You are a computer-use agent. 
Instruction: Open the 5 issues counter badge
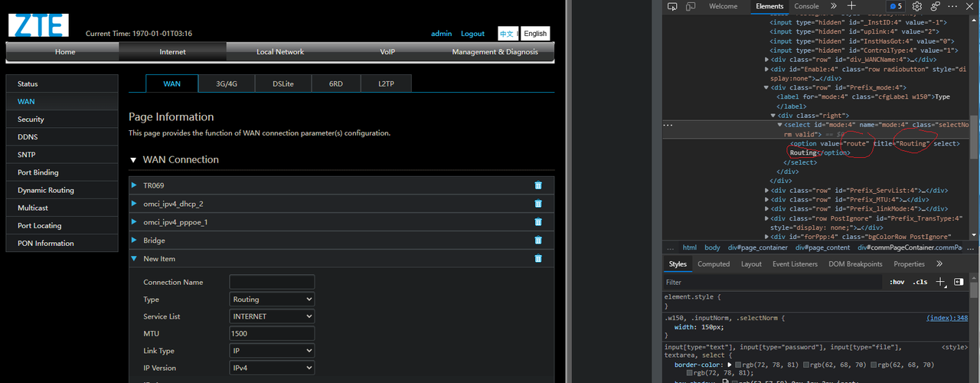[896, 6]
